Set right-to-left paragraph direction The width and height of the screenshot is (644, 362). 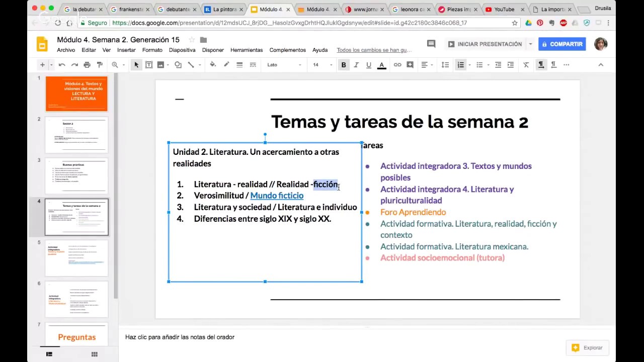[553, 65]
